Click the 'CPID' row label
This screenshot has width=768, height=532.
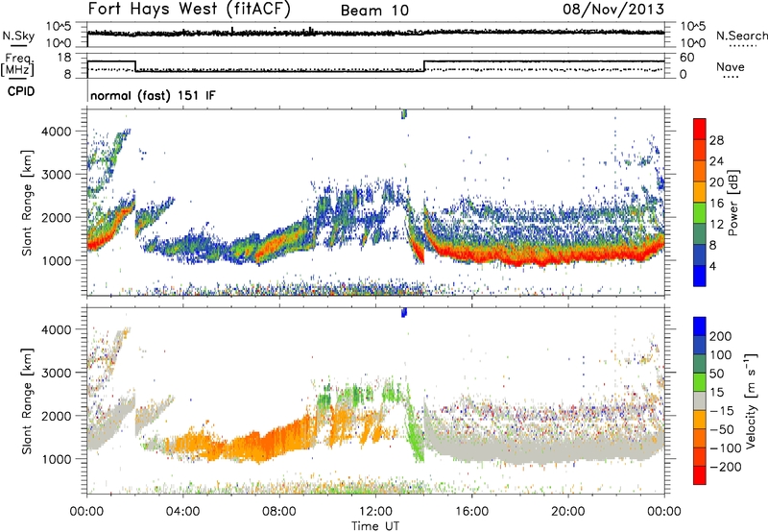click(x=21, y=91)
